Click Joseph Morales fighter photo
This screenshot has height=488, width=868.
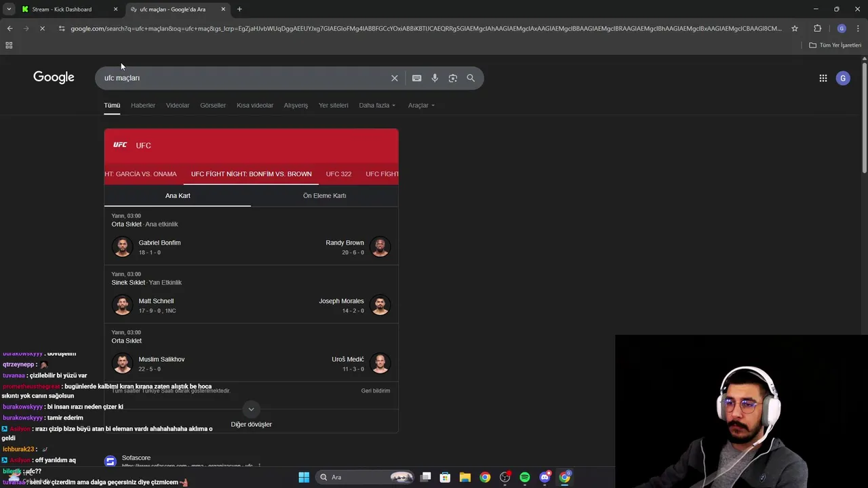pyautogui.click(x=380, y=305)
